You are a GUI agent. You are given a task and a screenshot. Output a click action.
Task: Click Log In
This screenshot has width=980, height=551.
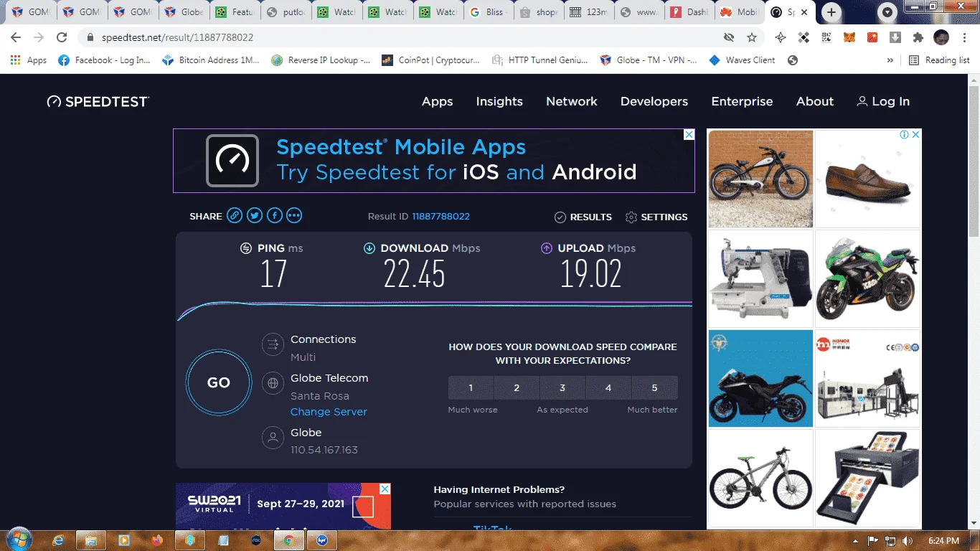883,102
